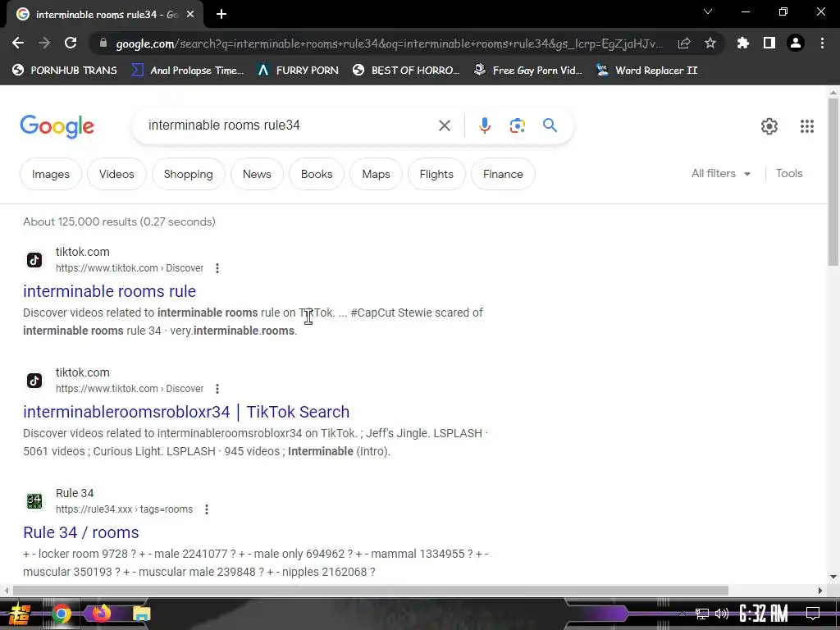Open the search Tools options

(x=788, y=174)
